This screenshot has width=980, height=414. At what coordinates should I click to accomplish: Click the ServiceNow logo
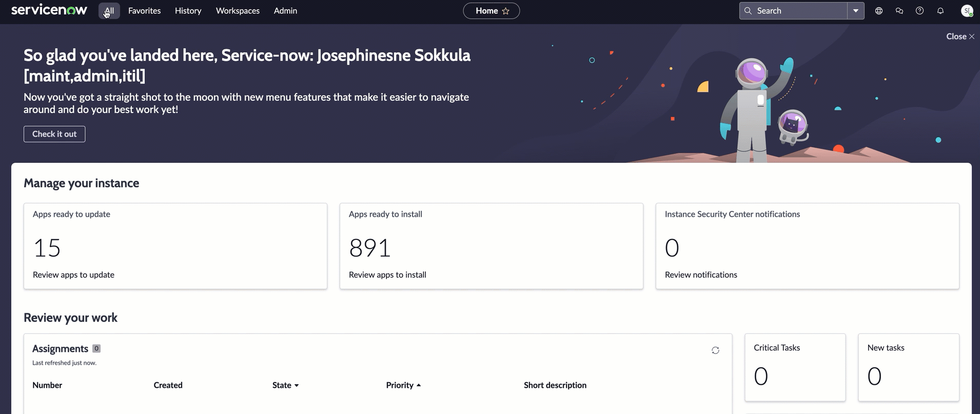pos(49,10)
